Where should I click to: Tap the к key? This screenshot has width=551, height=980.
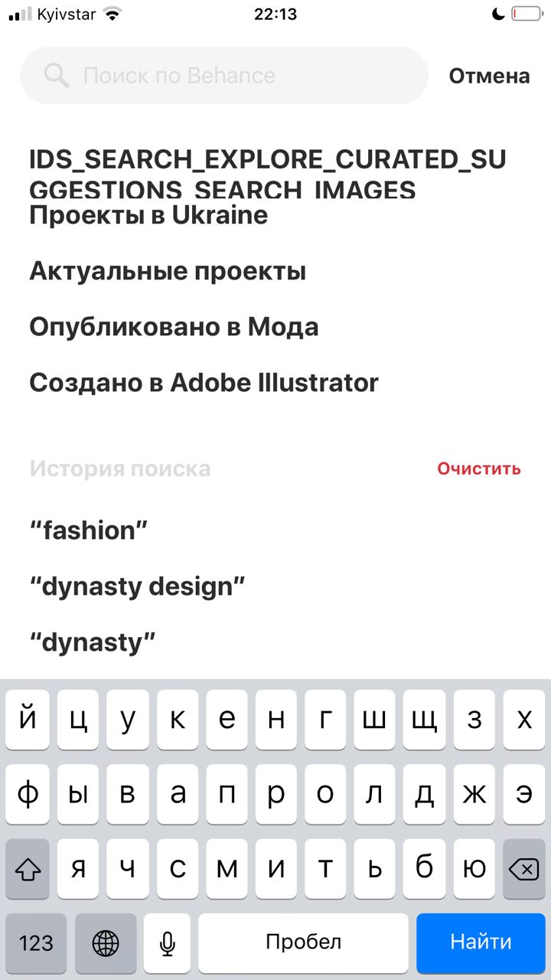point(178,720)
